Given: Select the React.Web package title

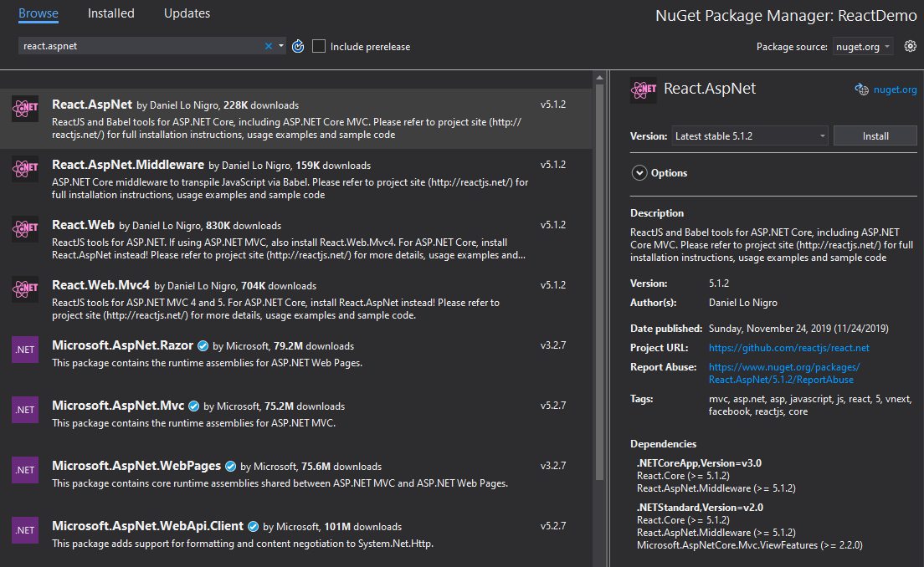Looking at the screenshot, I should click(83, 224).
